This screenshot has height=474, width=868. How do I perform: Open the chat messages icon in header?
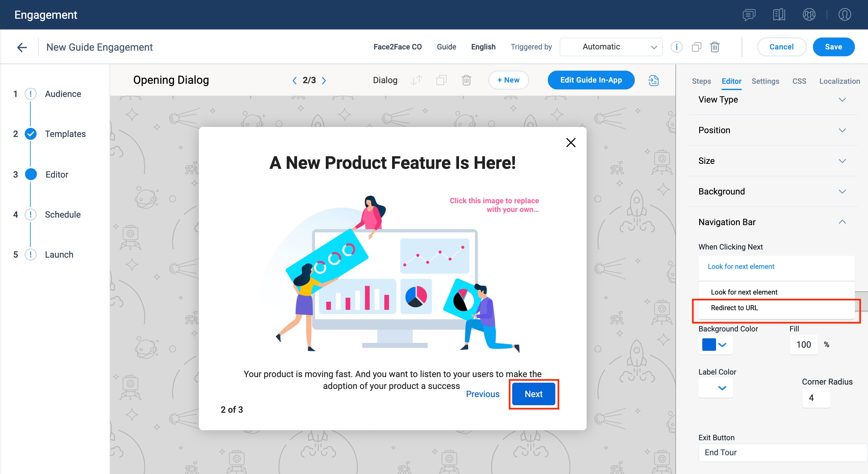[749, 15]
